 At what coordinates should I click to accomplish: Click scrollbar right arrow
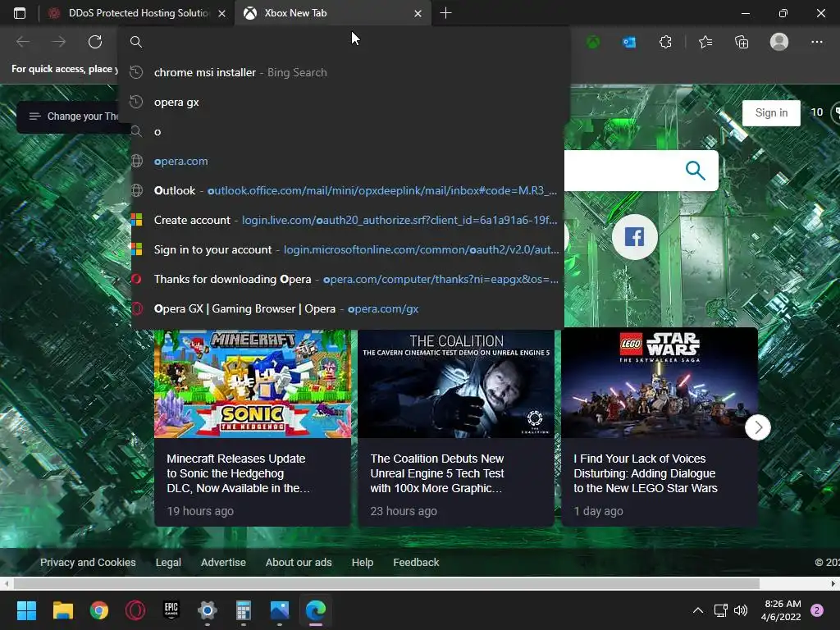coord(833,583)
